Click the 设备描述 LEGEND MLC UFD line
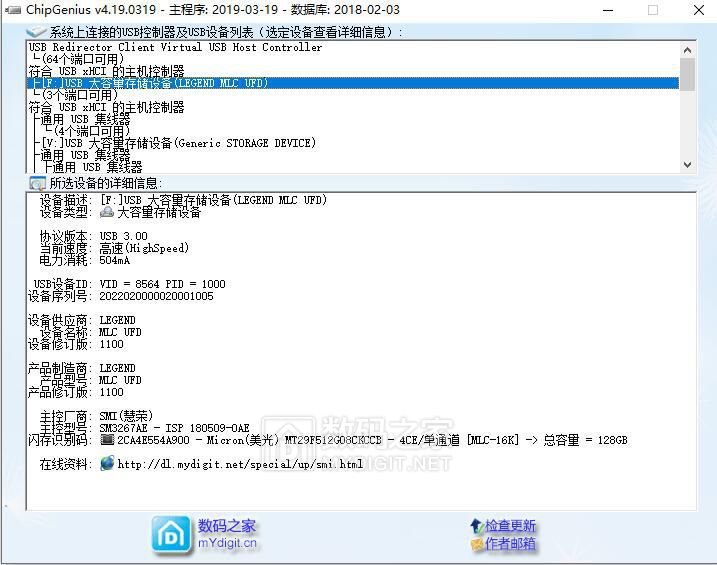The image size is (717, 565). click(213, 200)
